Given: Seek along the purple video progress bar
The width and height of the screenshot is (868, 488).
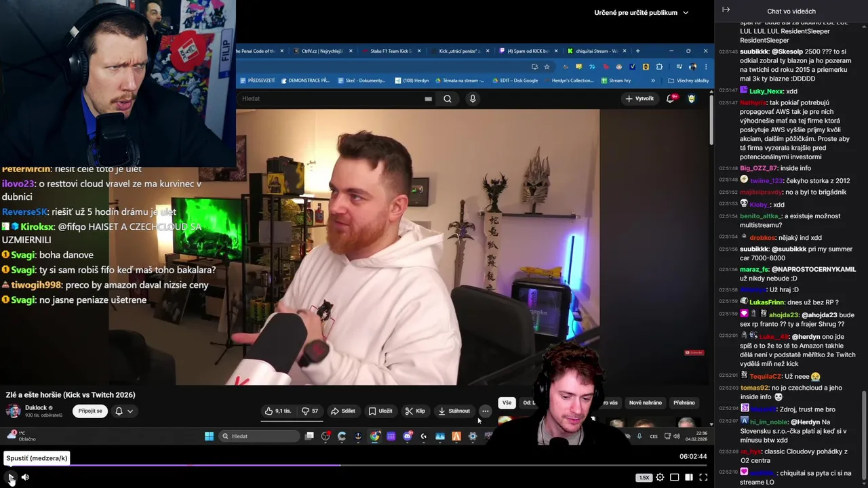Looking at the screenshot, I should point(353,465).
